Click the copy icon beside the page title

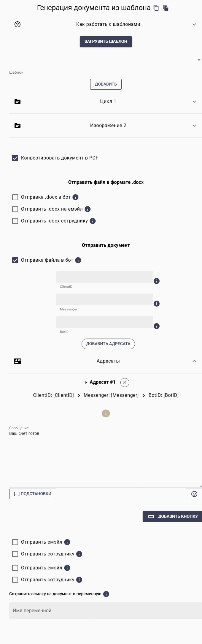(156, 8)
